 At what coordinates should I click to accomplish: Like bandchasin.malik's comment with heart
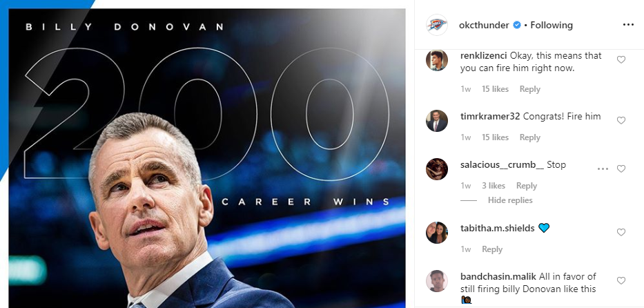pos(621,281)
